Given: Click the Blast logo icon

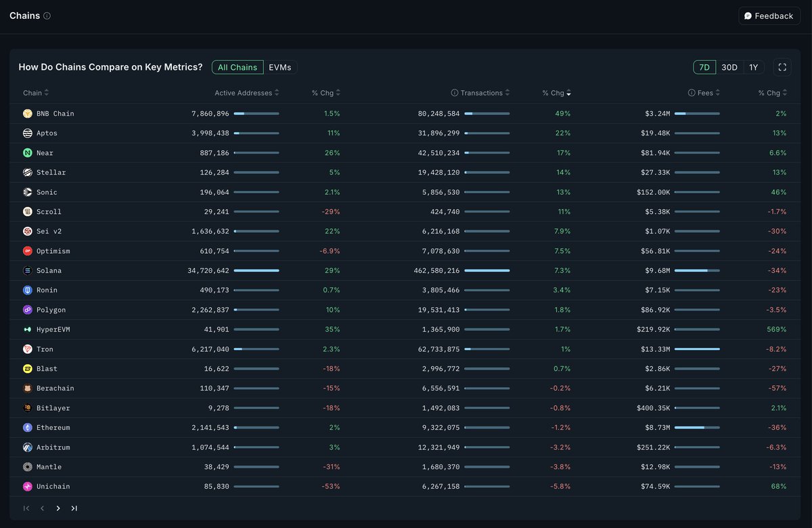Looking at the screenshot, I should pyautogui.click(x=28, y=369).
